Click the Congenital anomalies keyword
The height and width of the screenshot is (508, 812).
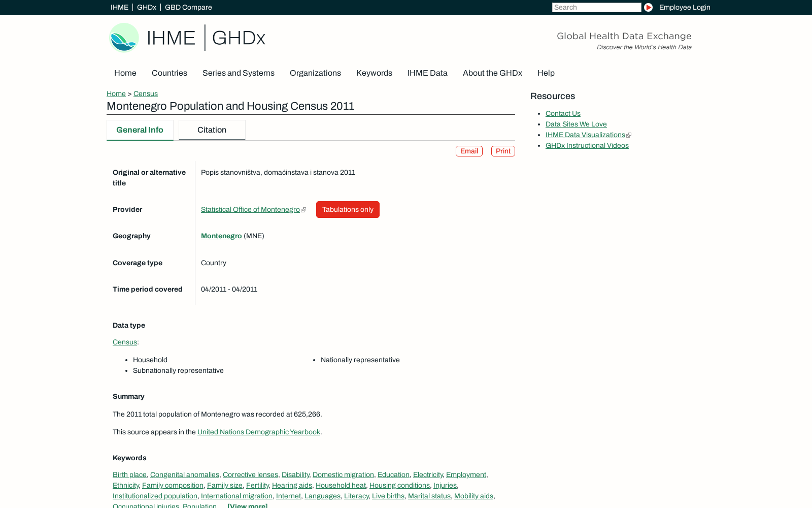click(x=185, y=474)
